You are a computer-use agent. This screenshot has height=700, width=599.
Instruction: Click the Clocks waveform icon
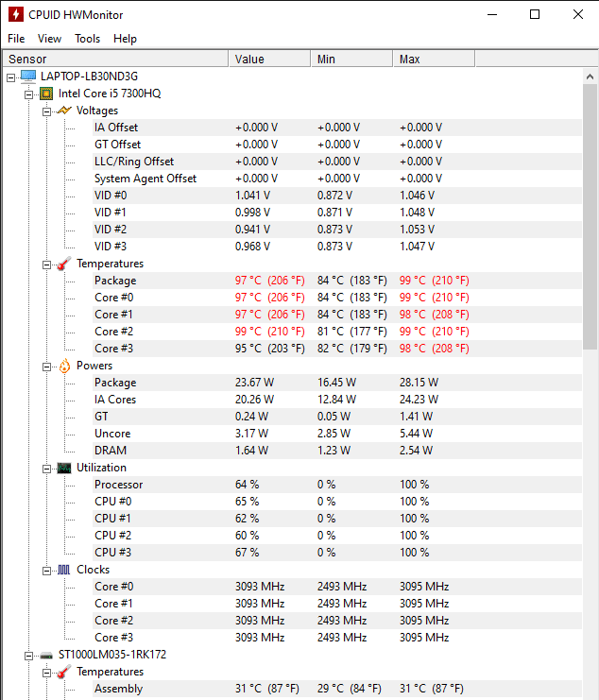tap(64, 570)
